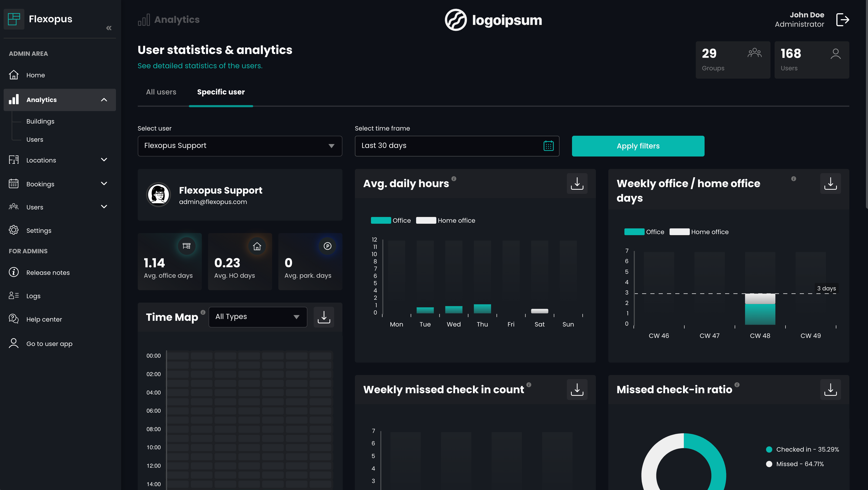This screenshot has height=490, width=868.
Task: Open Buildings under Analytics menu
Action: click(x=40, y=121)
